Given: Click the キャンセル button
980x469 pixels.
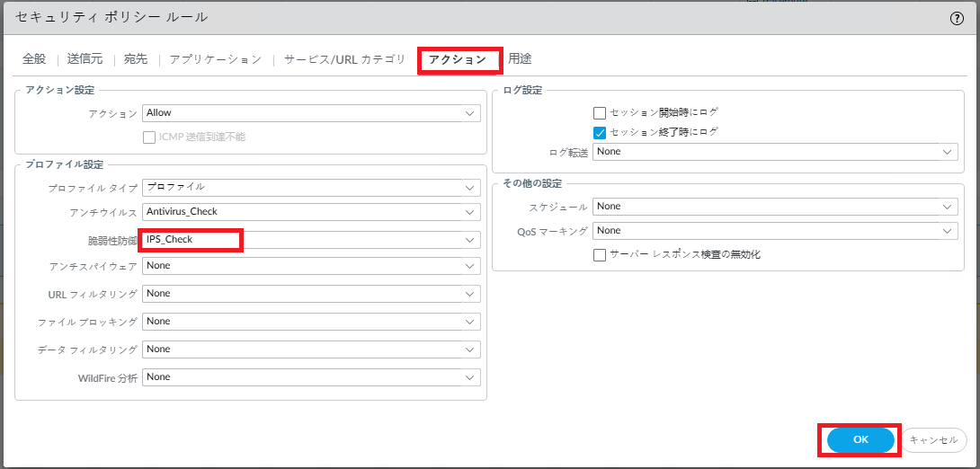Looking at the screenshot, I should click(934, 440).
